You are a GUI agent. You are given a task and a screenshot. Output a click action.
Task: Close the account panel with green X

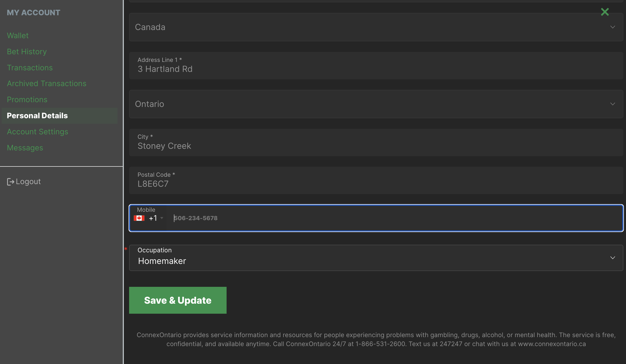click(x=605, y=12)
